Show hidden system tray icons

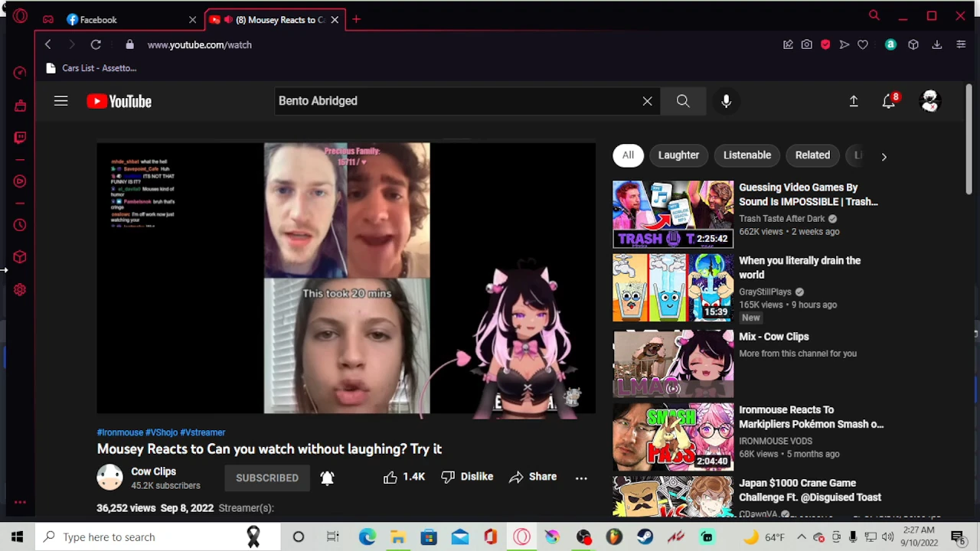(801, 537)
